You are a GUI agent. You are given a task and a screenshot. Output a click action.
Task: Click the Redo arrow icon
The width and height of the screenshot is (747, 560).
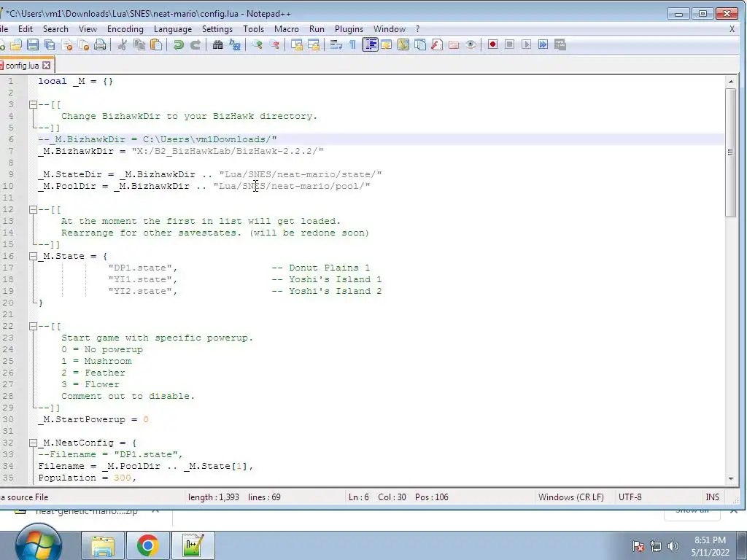click(x=196, y=44)
